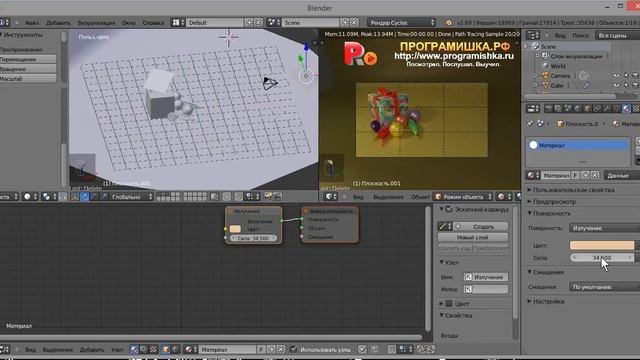Click the color swatch on Излучение node
The image size is (640, 360).
[235, 229]
